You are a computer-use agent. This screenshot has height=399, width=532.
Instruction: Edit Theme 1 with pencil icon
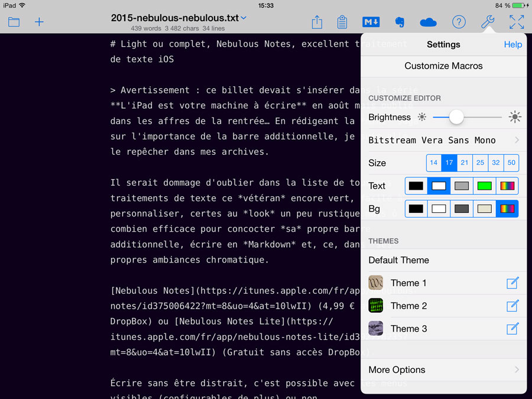(x=512, y=283)
